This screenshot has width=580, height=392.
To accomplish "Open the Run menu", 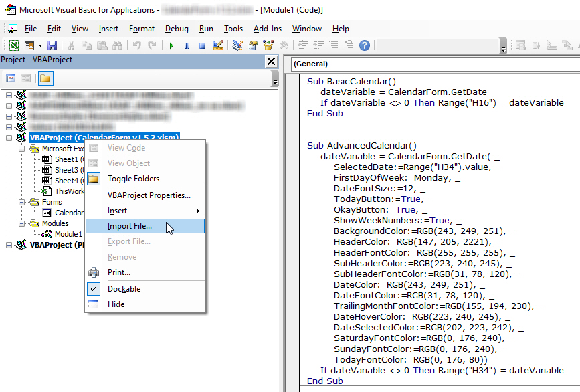I will (x=206, y=29).
